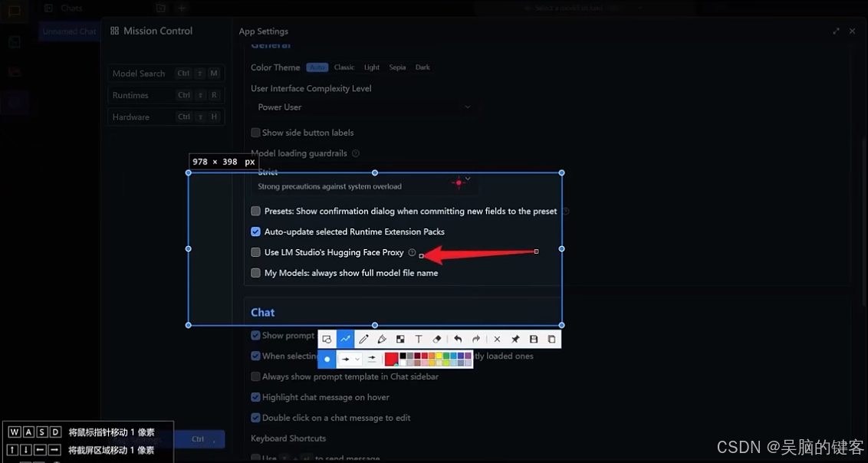868x463 pixels.
Task: Enable Show side button labels
Action: coord(255,133)
